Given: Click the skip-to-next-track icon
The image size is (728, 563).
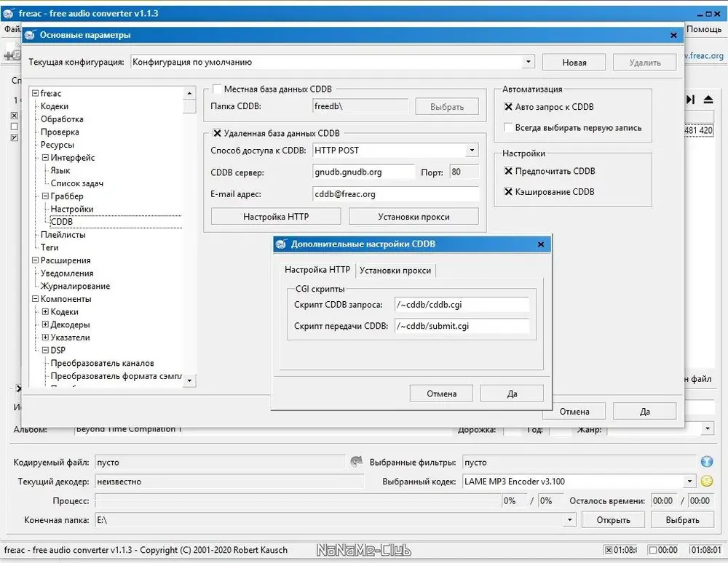Looking at the screenshot, I should (x=690, y=100).
